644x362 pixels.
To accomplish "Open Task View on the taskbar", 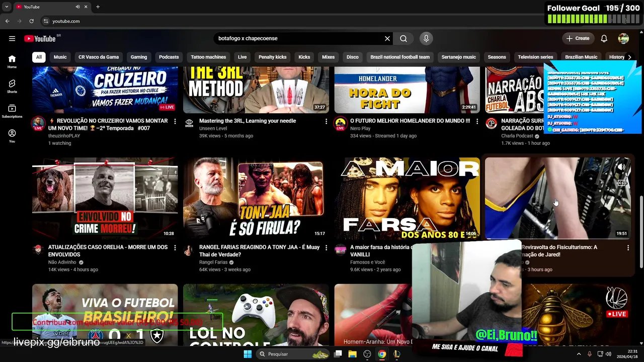I will pos(338,354).
